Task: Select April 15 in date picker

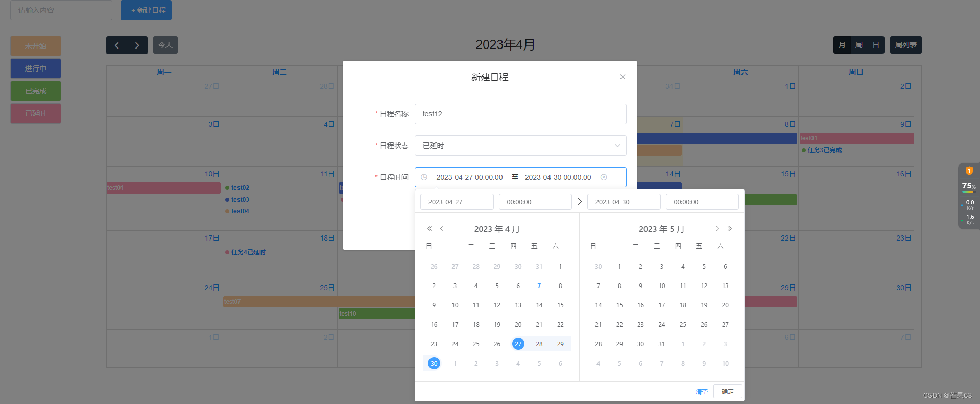Action: 560,305
